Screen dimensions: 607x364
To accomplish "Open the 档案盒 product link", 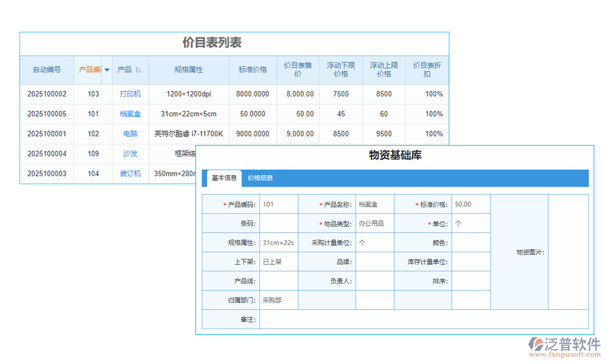I will tap(131, 114).
